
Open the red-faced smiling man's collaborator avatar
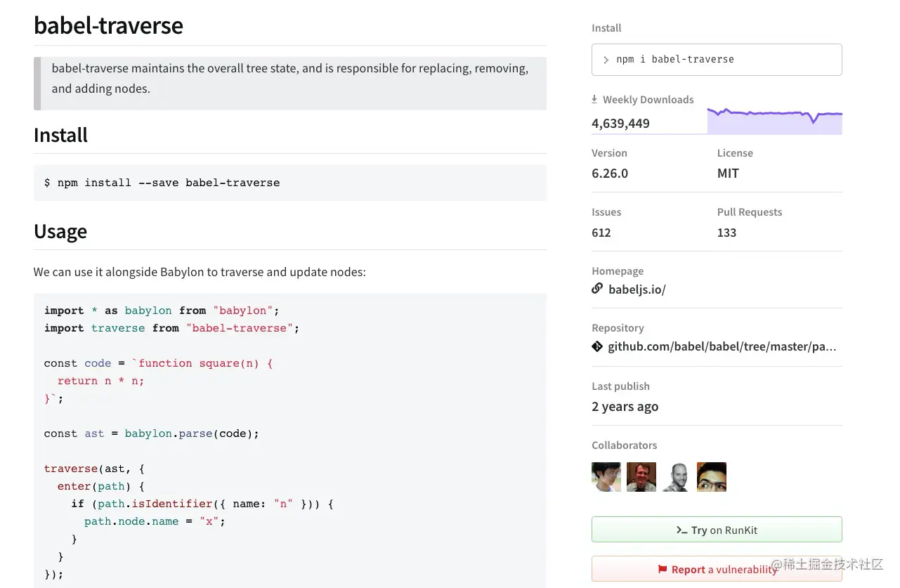(x=641, y=477)
